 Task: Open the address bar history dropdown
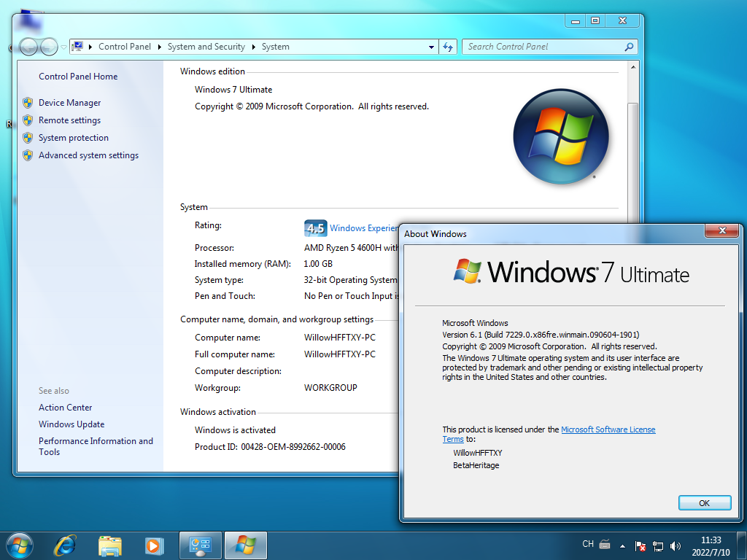coord(431,47)
